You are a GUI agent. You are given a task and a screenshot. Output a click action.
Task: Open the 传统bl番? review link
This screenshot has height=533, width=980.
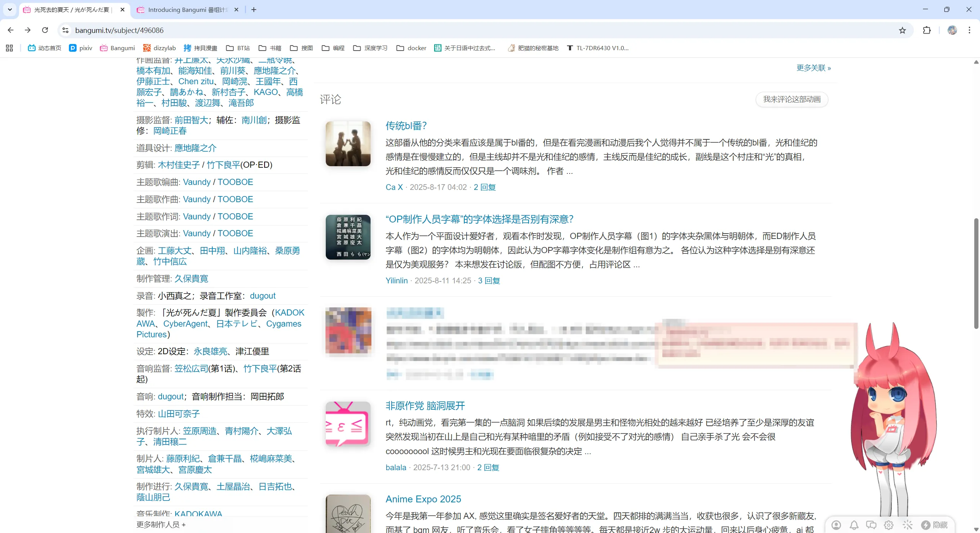coord(406,126)
